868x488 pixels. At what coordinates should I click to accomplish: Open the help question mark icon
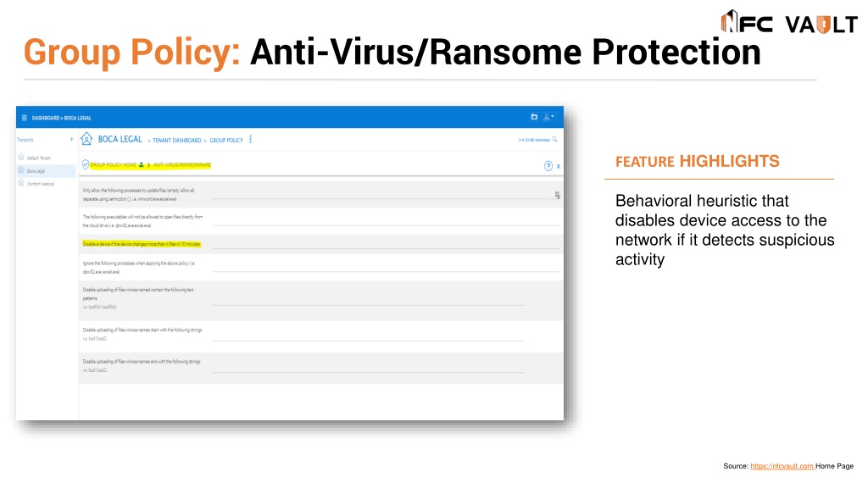coord(548,166)
